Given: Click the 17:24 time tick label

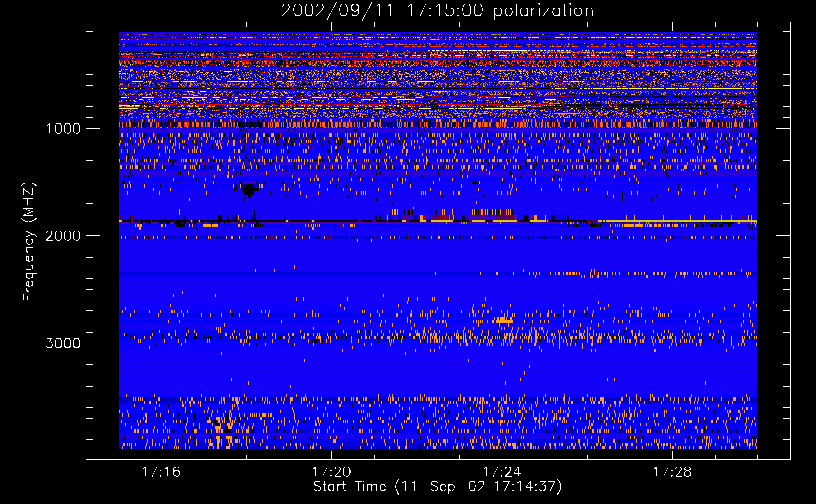Looking at the screenshot, I should pyautogui.click(x=502, y=472).
